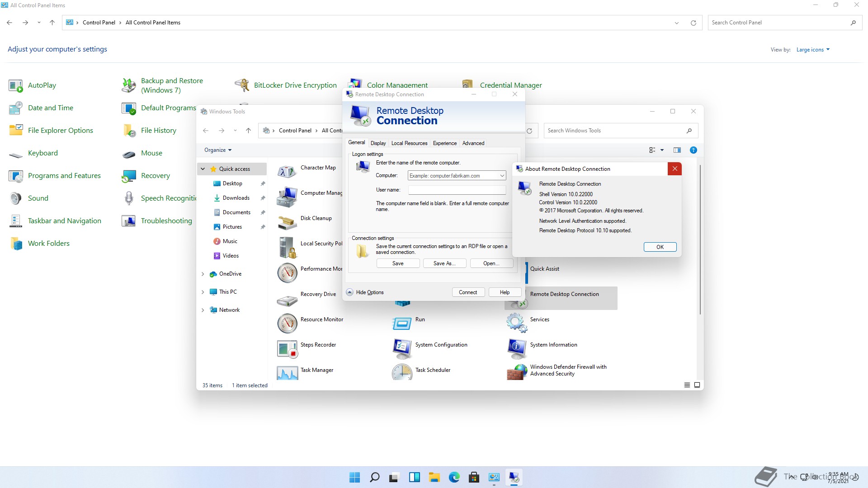This screenshot has width=868, height=488.
Task: Open the Computer name dropdown
Action: (x=502, y=176)
